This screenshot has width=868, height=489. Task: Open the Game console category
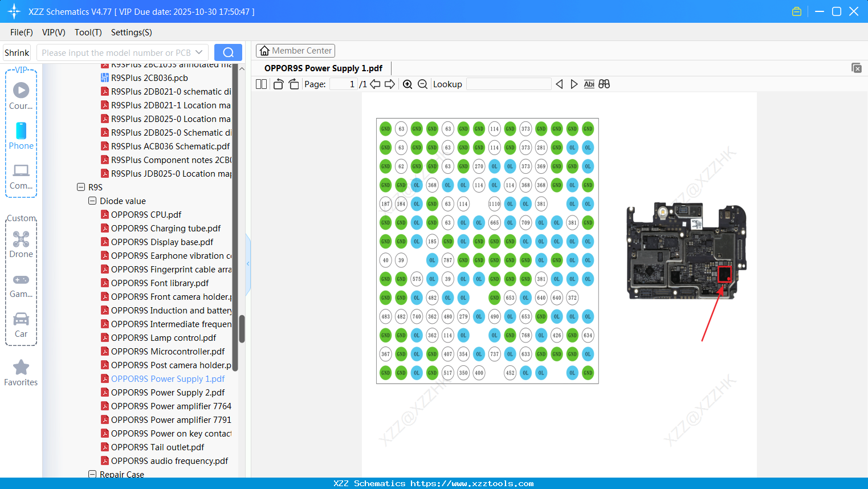(x=21, y=285)
